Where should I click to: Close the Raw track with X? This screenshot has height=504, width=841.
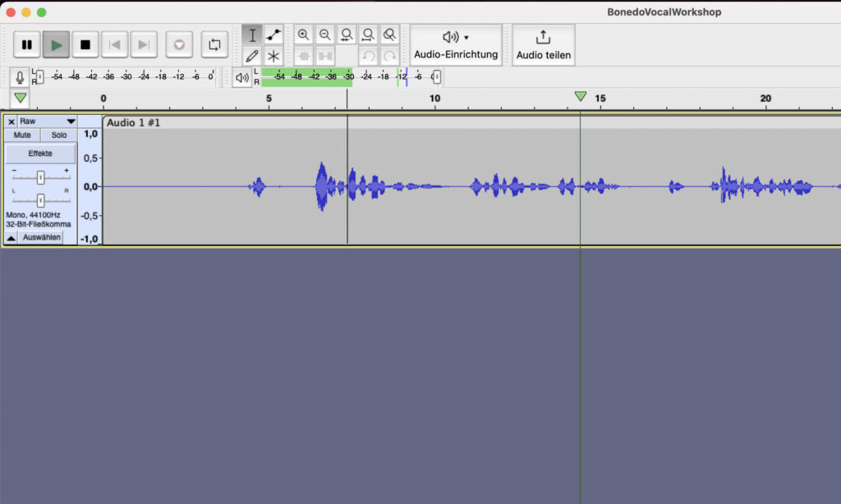tap(11, 121)
